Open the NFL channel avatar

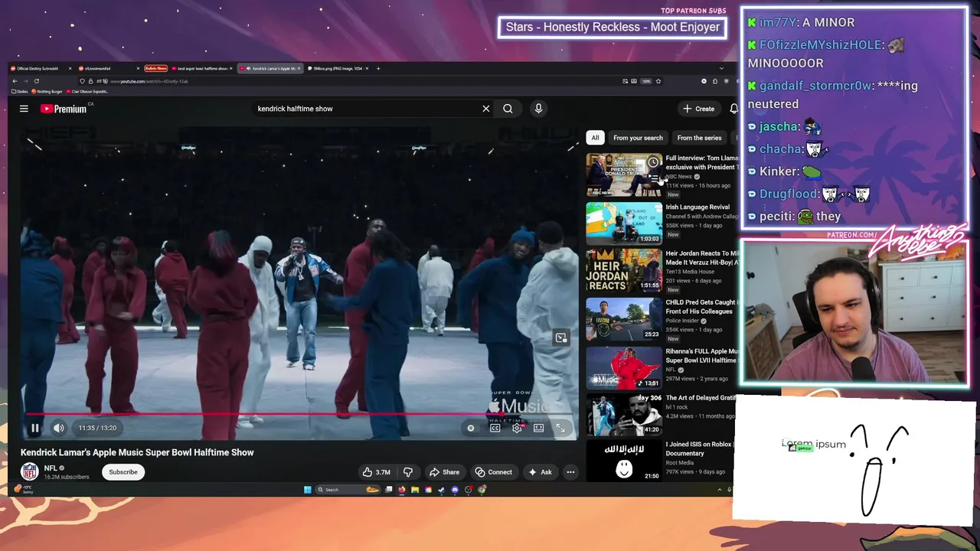point(30,472)
